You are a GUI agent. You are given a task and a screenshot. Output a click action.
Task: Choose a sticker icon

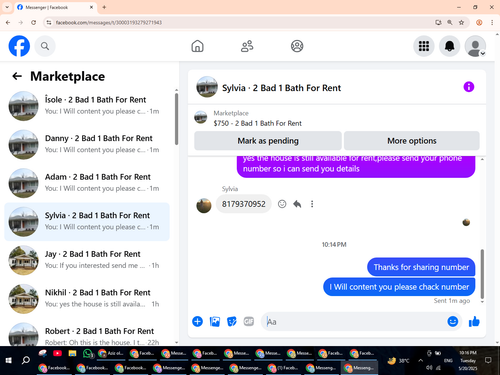tap(232, 322)
